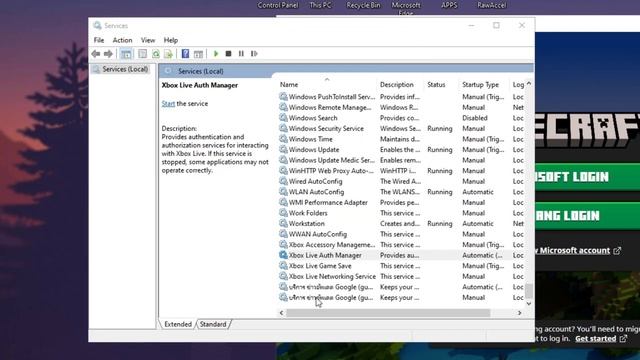Viewport: 640px width, 360px height.
Task: Click the Start the service link
Action: click(168, 104)
